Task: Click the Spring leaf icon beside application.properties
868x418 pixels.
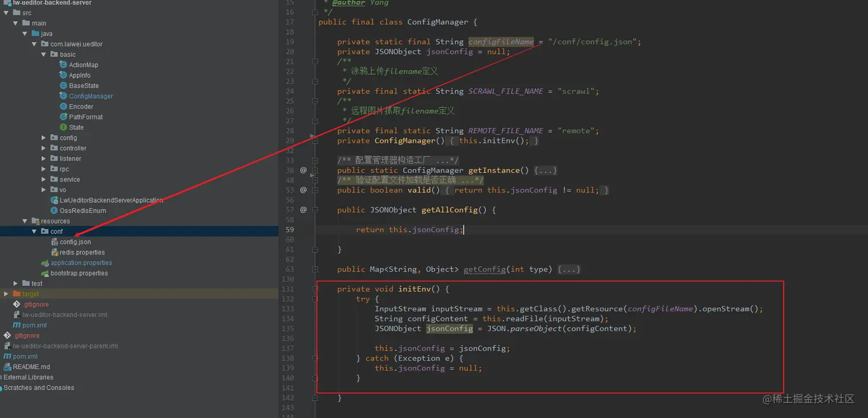Action: coord(45,263)
